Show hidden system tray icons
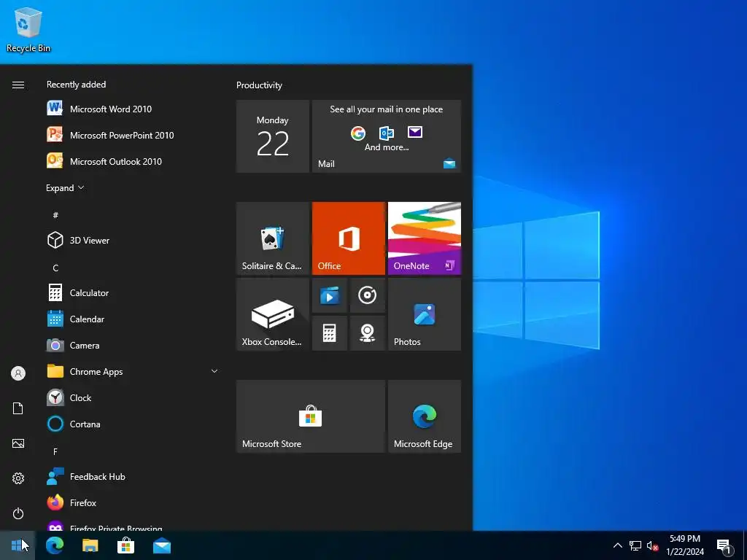Screen dimensions: 747x560 [617, 545]
